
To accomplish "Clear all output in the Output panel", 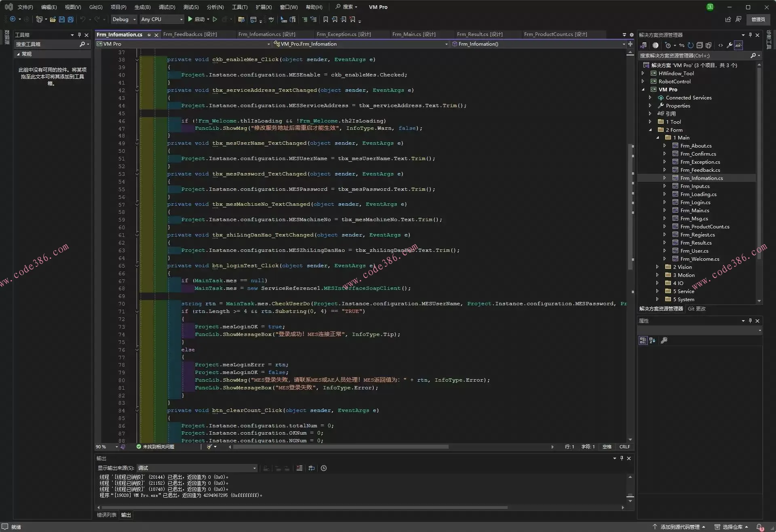I will click(x=299, y=468).
